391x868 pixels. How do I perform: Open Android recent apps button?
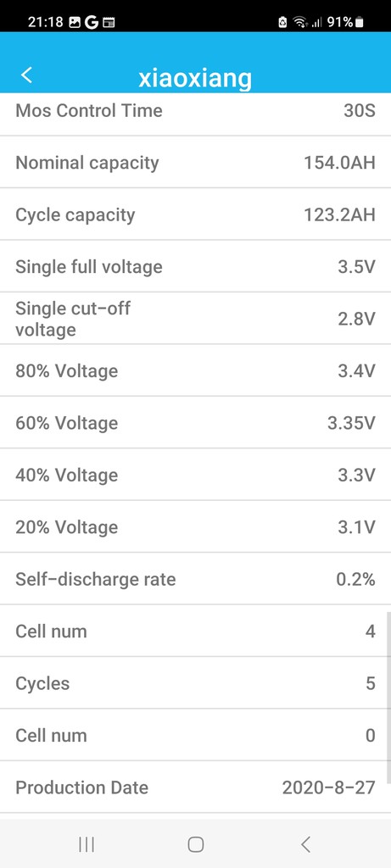[x=87, y=844]
